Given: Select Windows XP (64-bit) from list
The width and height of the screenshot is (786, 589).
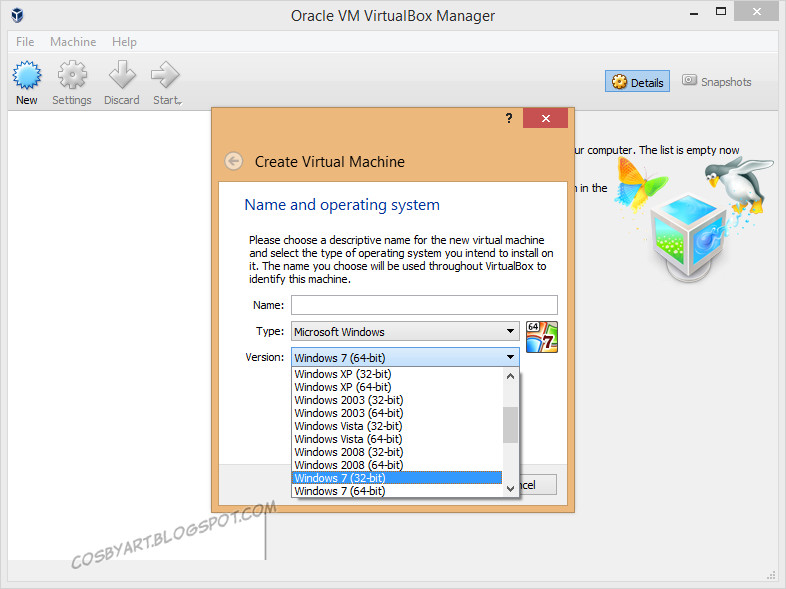Looking at the screenshot, I should click(x=397, y=387).
